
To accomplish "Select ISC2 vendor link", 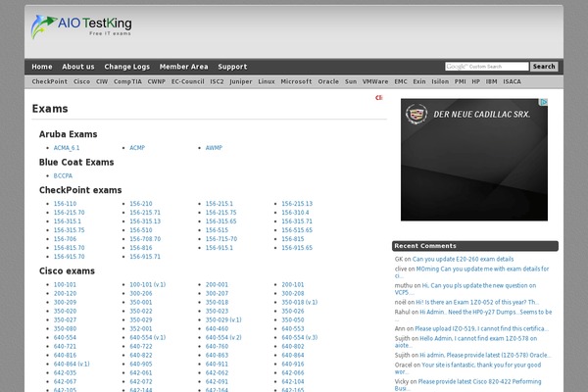I will pos(217,81).
